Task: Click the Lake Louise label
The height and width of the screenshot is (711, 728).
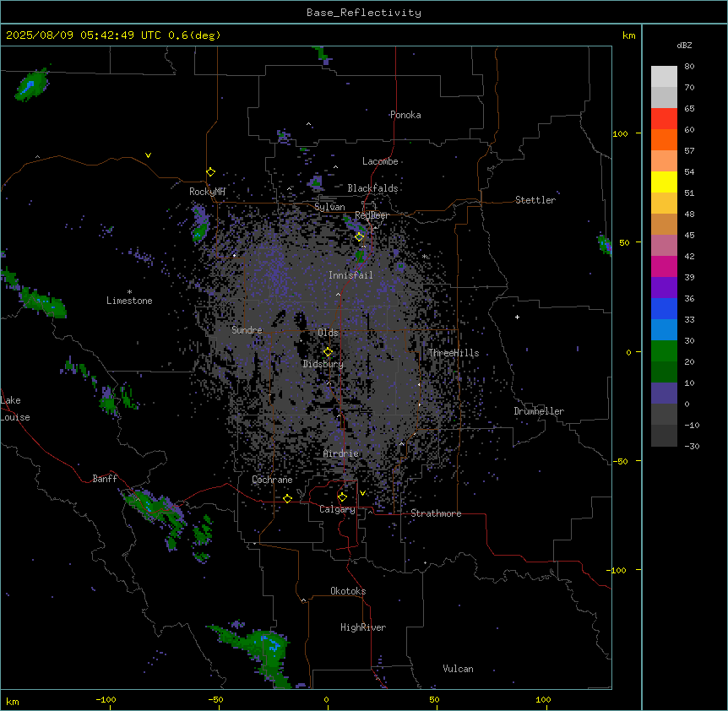Action: pyautogui.click(x=15, y=409)
